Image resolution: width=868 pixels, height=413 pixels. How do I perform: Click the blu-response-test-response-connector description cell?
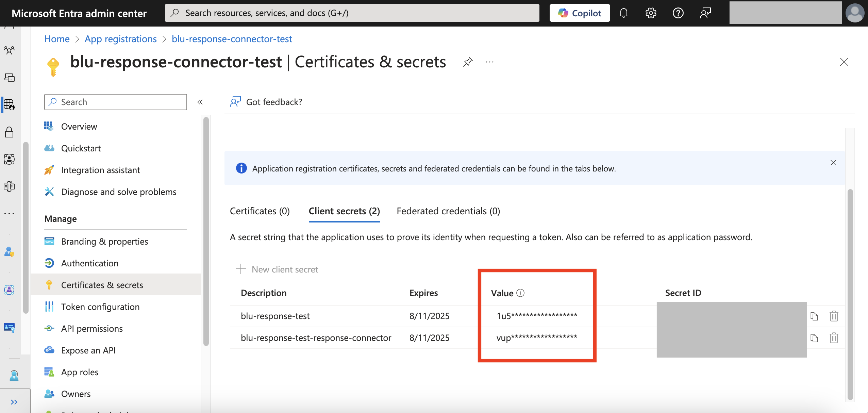316,338
